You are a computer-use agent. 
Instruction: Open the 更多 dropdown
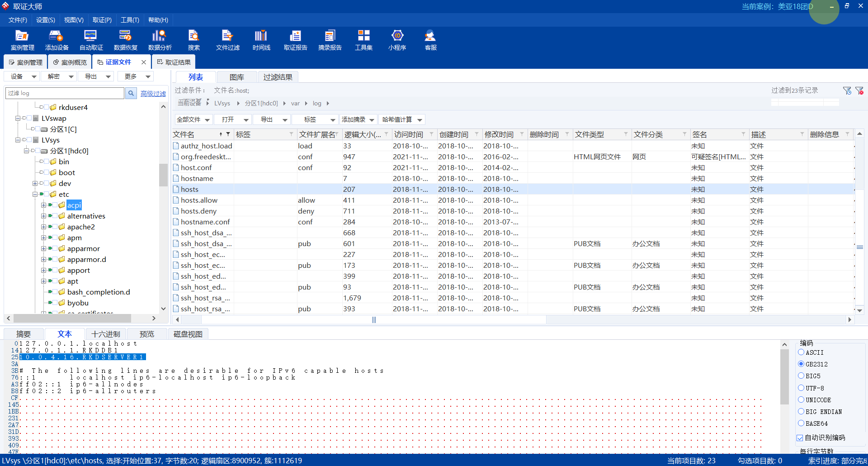coord(137,76)
